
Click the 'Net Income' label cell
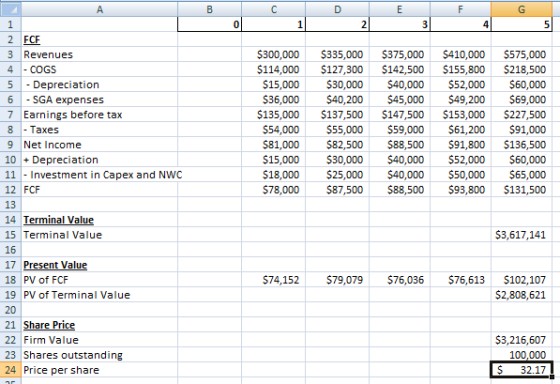(100, 145)
